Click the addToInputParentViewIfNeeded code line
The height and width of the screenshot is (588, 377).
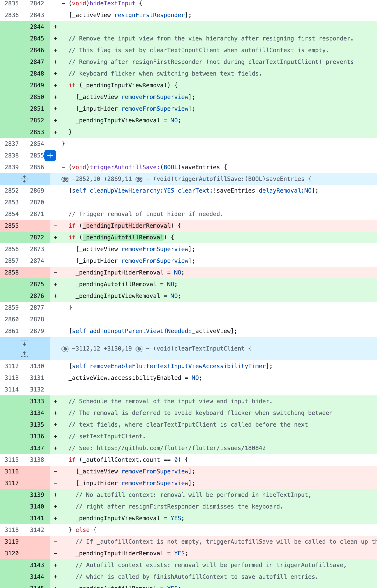(153, 331)
